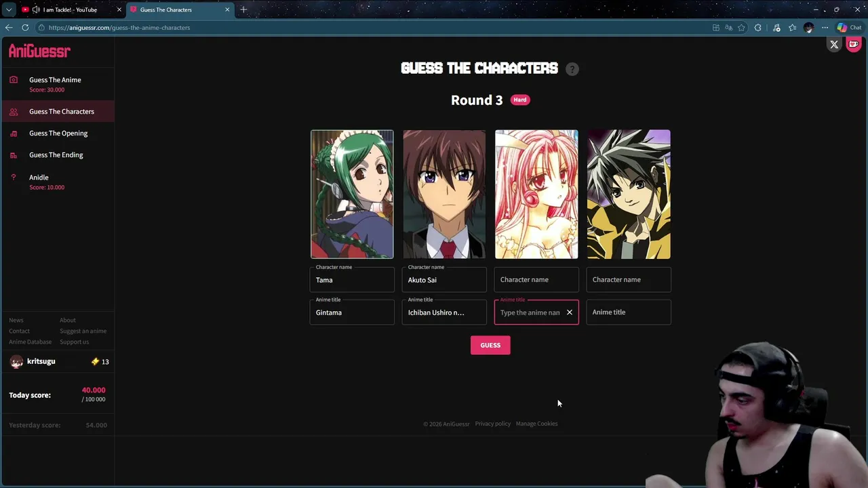Switch to the I am Tackle! YouTube tab

tap(70, 10)
